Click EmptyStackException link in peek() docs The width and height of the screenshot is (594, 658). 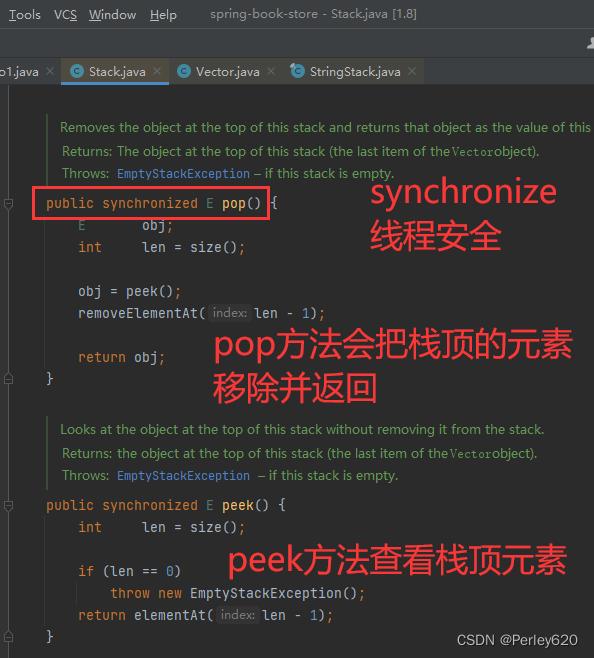click(183, 476)
